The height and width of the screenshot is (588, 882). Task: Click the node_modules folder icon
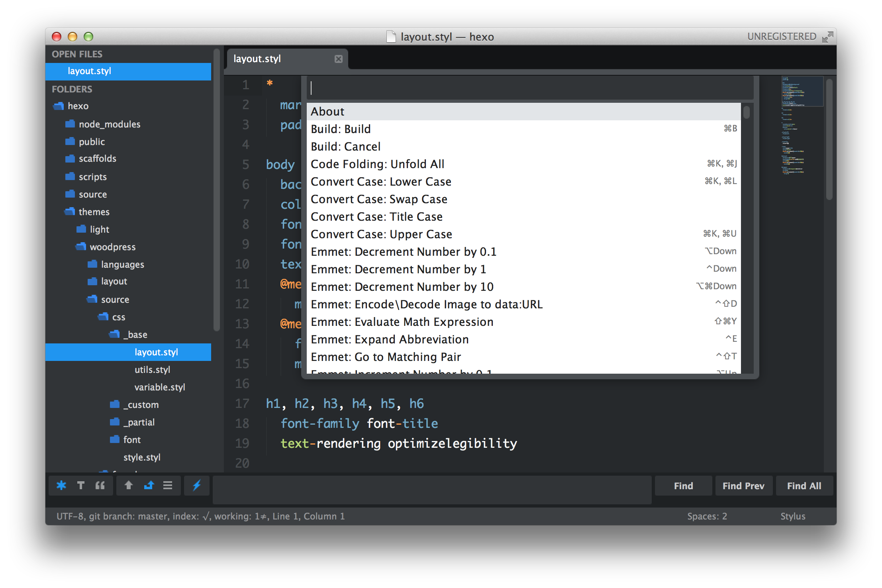click(x=70, y=124)
